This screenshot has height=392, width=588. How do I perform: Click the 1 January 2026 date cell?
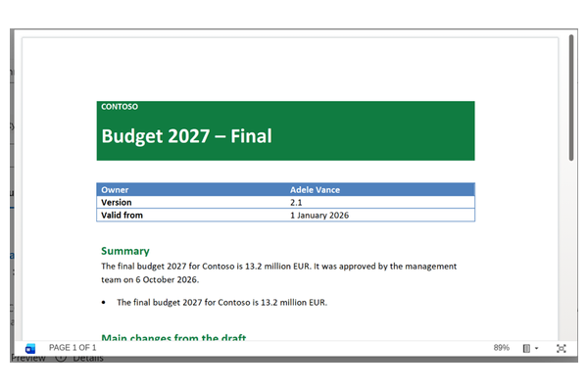click(x=381, y=215)
